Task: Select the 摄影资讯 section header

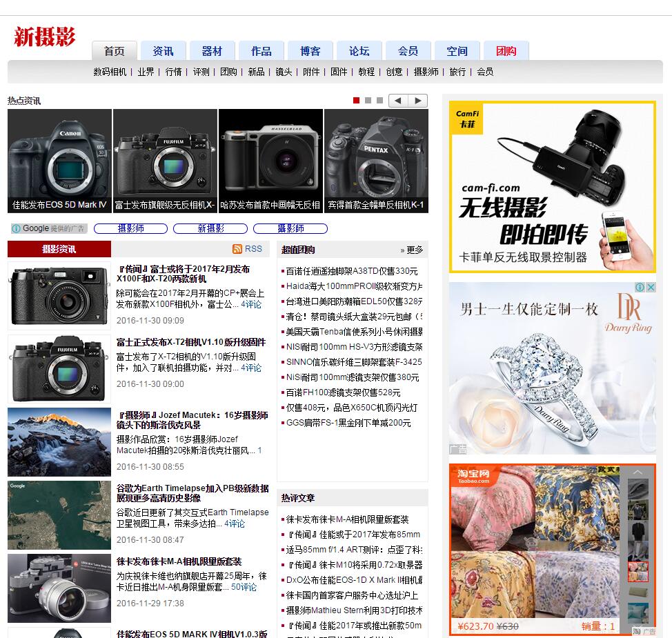Action: click(x=59, y=249)
